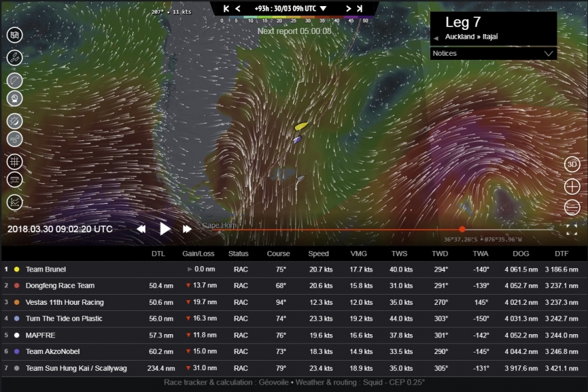The height and width of the screenshot is (392, 588).
Task: Click the Course column header
Action: (x=278, y=253)
